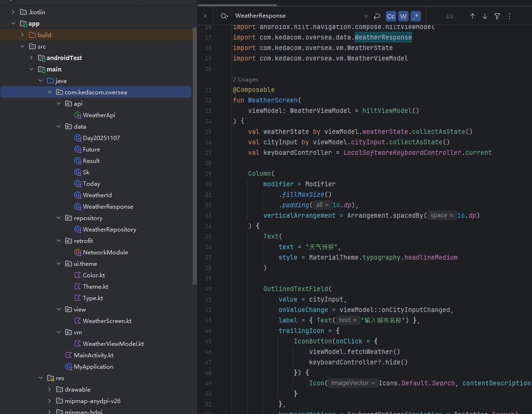Image resolution: width=532 pixels, height=414 pixels.
Task: Click highlighted WeatherResponse import on line 17
Action: coord(383,37)
